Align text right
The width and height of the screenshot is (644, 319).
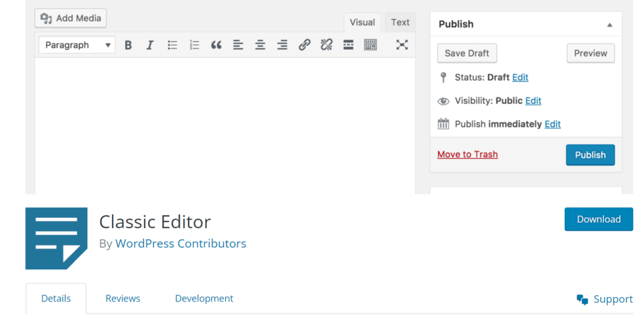[x=282, y=45]
